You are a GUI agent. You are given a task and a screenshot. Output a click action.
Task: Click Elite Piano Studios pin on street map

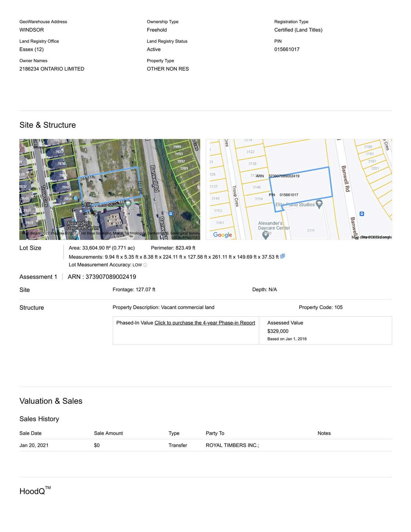319,204
